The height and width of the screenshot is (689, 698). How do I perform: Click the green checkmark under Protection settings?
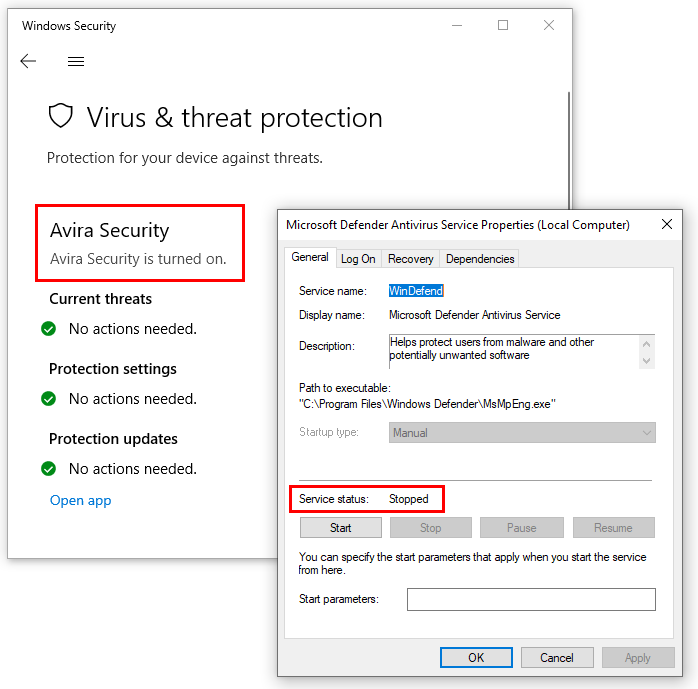(x=49, y=399)
